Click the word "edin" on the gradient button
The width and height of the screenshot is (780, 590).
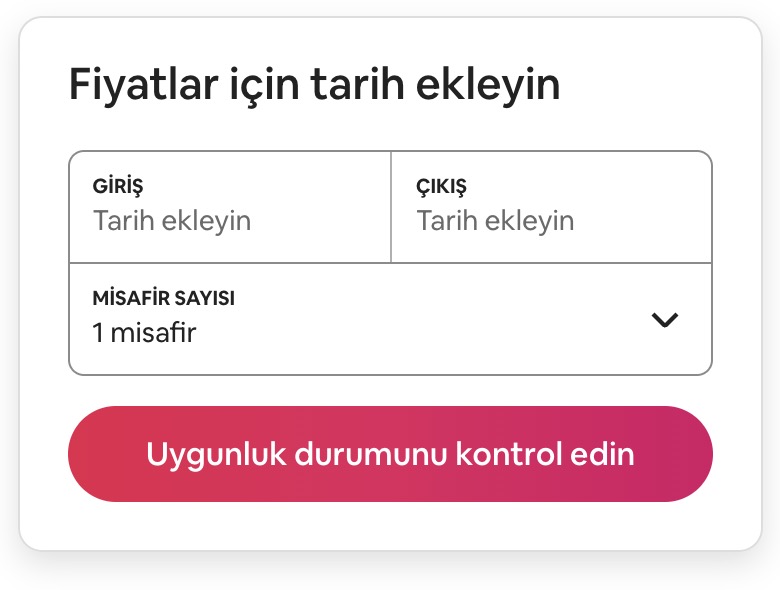[x=608, y=454]
